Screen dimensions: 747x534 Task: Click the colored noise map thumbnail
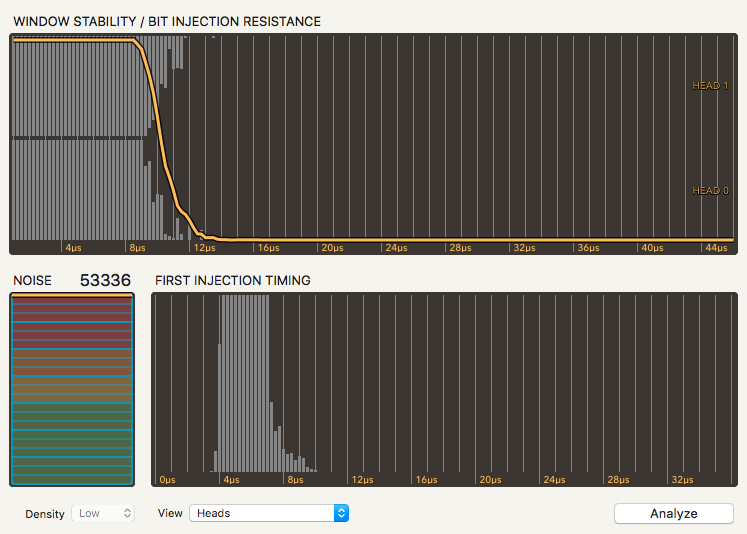72,390
